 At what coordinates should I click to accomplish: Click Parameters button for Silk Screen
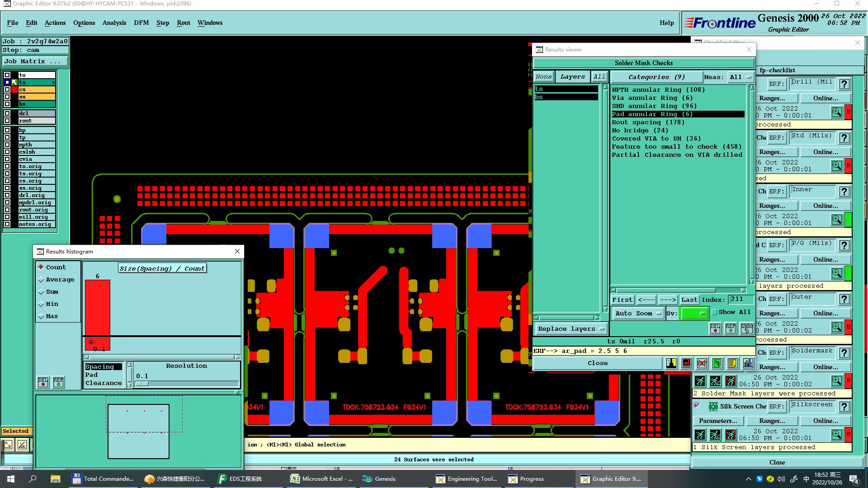click(718, 421)
